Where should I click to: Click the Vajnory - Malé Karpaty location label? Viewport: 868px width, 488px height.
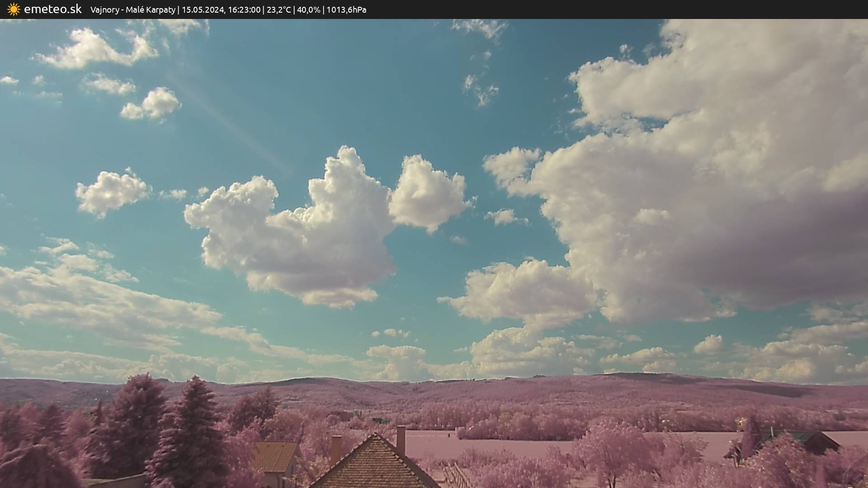(x=132, y=9)
